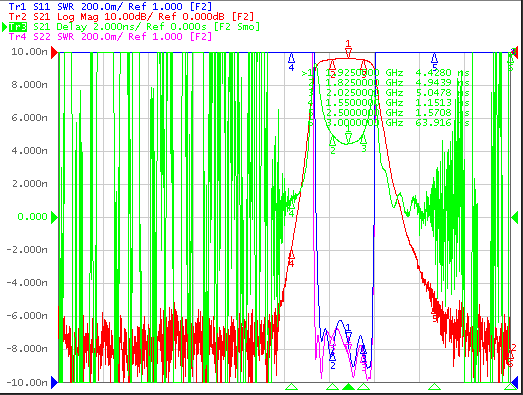The height and width of the screenshot is (395, 523).
Task: Select marker readout row 3.0000000 GHz 63.916
Action: (x=388, y=123)
